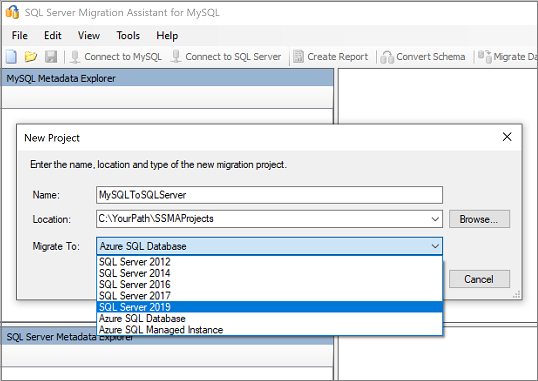The image size is (538, 381).
Task: Click the New Project toolbar icon
Action: (x=11, y=57)
